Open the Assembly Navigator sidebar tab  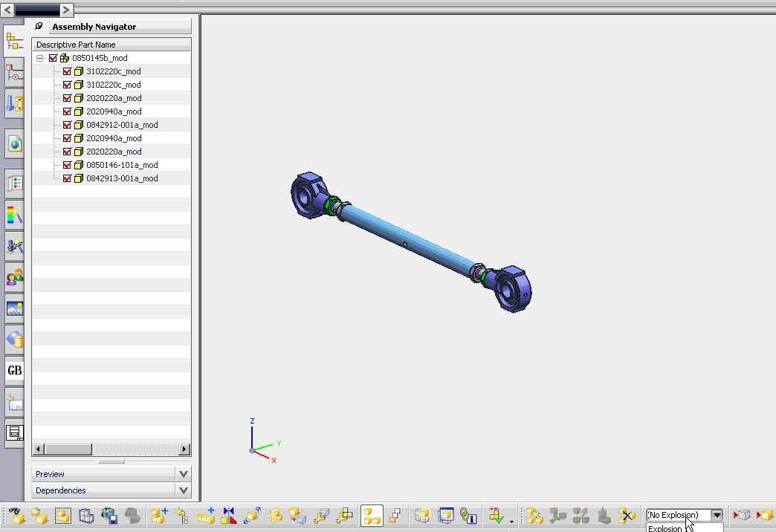point(14,42)
